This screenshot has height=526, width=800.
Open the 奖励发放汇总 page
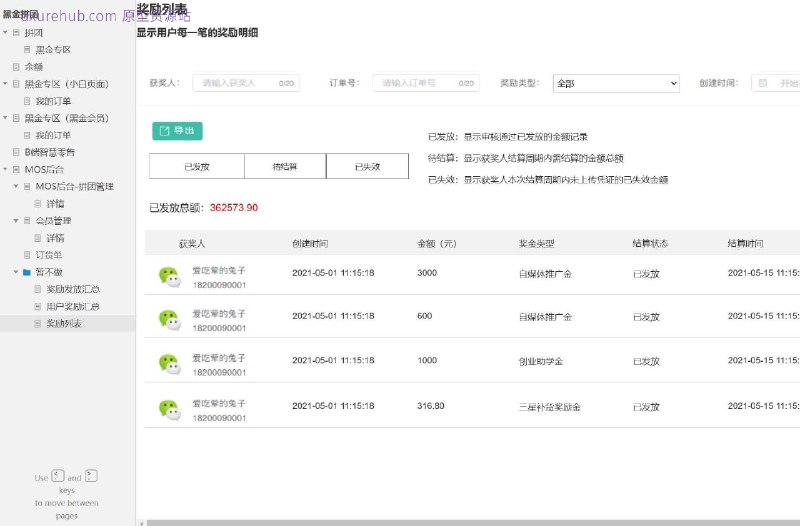pyautogui.click(x=73, y=289)
